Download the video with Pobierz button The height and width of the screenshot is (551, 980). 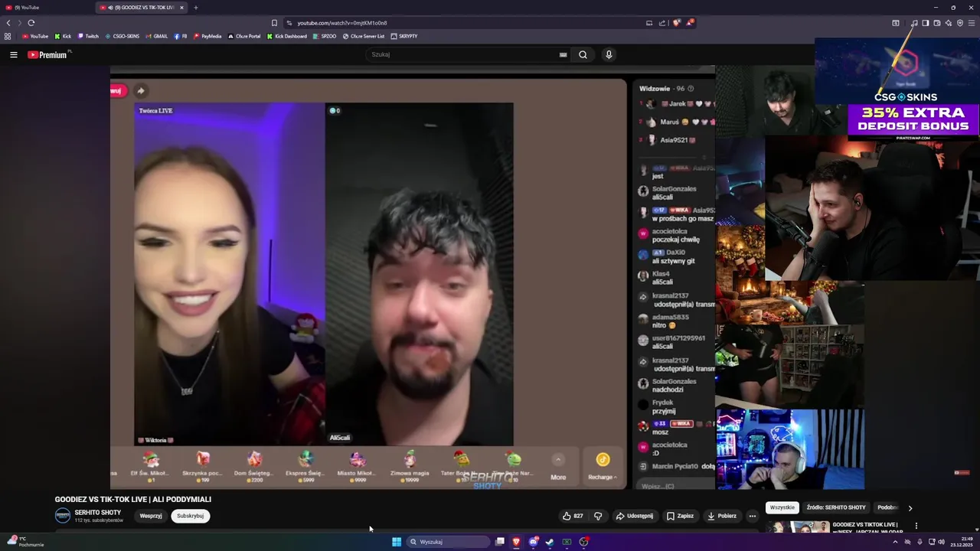pyautogui.click(x=721, y=516)
